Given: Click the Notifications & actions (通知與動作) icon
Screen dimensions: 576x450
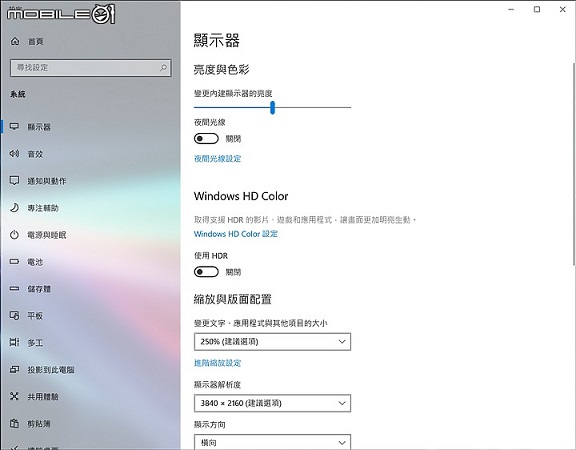Looking at the screenshot, I should pyautogui.click(x=14, y=180).
